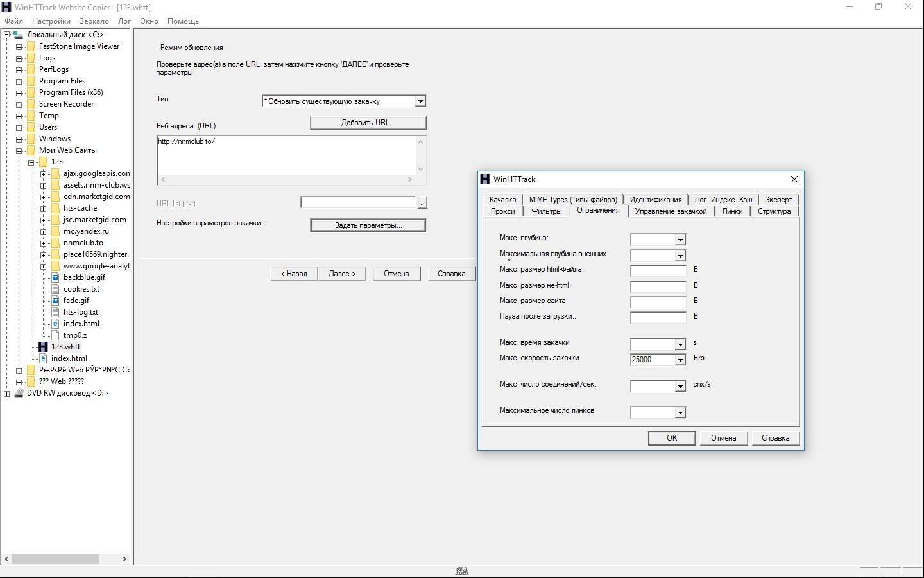The image size is (924, 578).
Task: Switch to the Прокси tab
Action: (503, 211)
